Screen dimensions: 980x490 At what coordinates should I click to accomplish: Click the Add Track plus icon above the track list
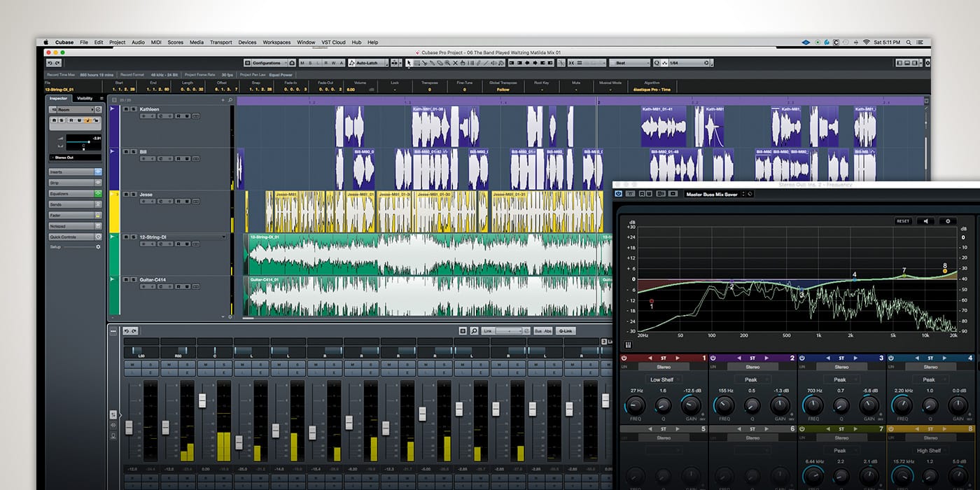[223, 100]
